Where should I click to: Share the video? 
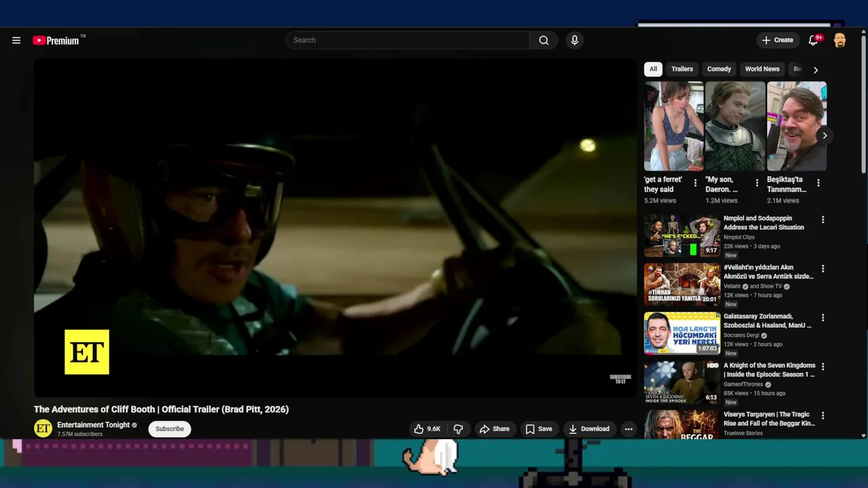494,429
